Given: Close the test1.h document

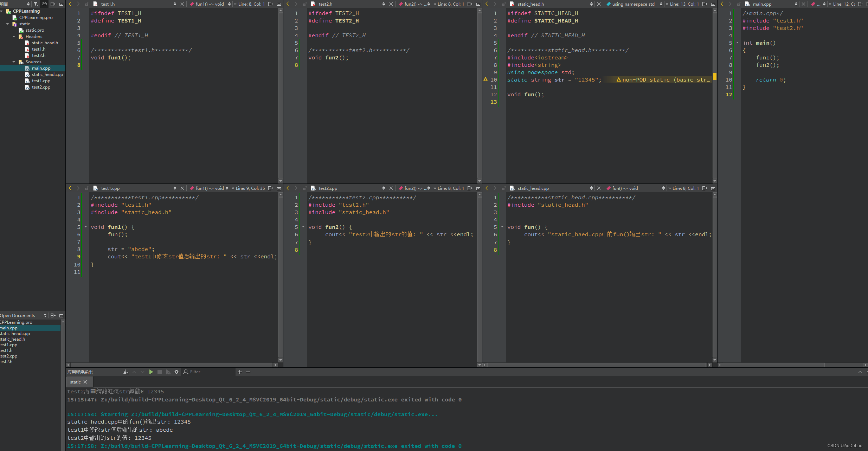Looking at the screenshot, I should [182, 4].
